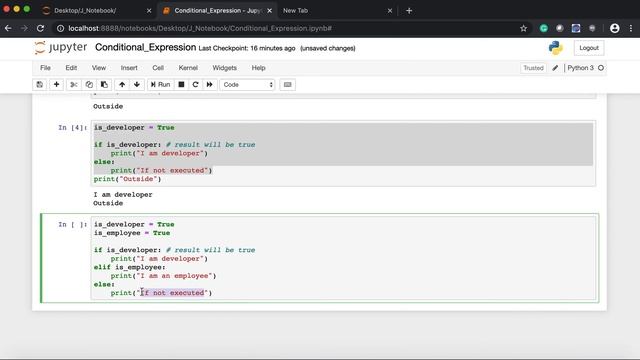Open the Edit menu
Viewport: 640px width, 360px height.
click(x=71, y=68)
